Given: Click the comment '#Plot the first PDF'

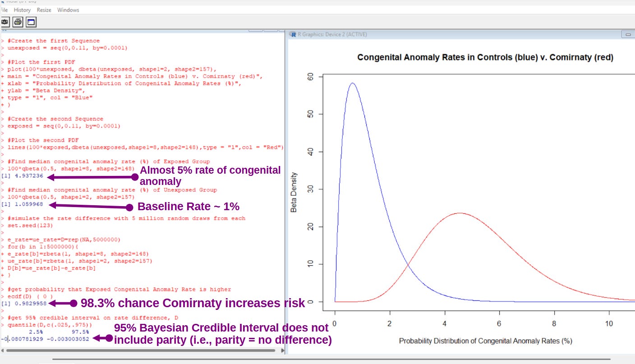Looking at the screenshot, I should pyautogui.click(x=41, y=62).
